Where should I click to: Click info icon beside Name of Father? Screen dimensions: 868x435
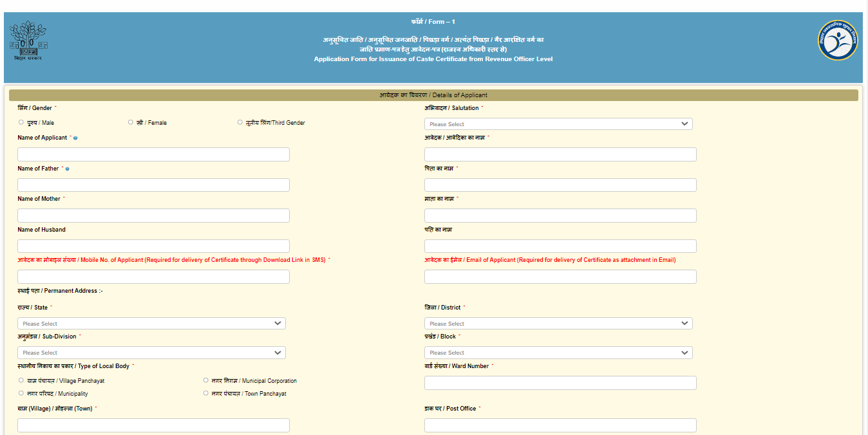(x=68, y=169)
